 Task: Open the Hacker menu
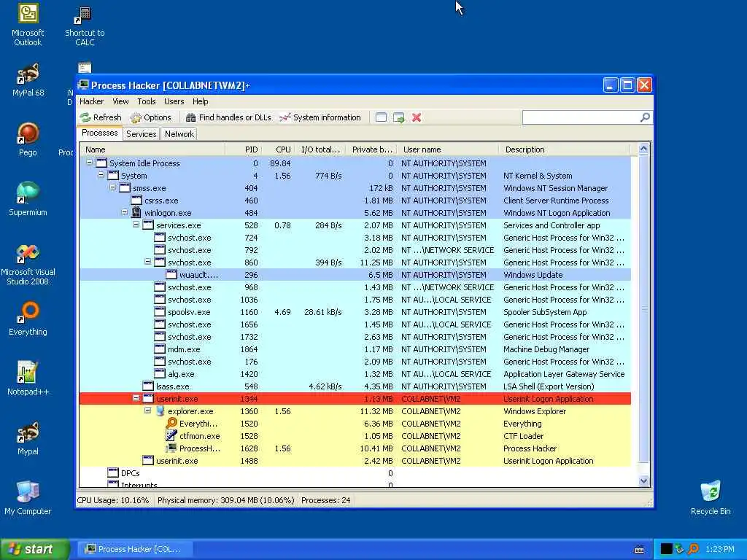pyautogui.click(x=91, y=101)
